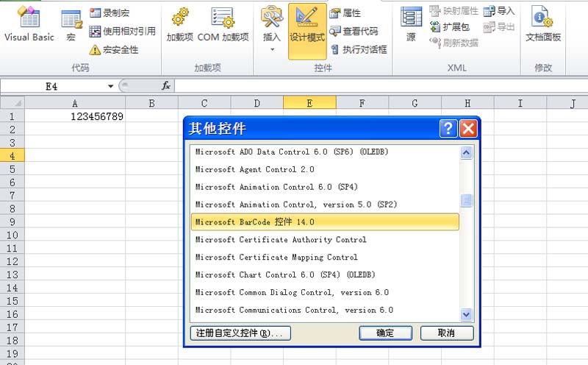This screenshot has width=588, height=365.
Task: Click inside the formula bar
Action: click(x=381, y=86)
